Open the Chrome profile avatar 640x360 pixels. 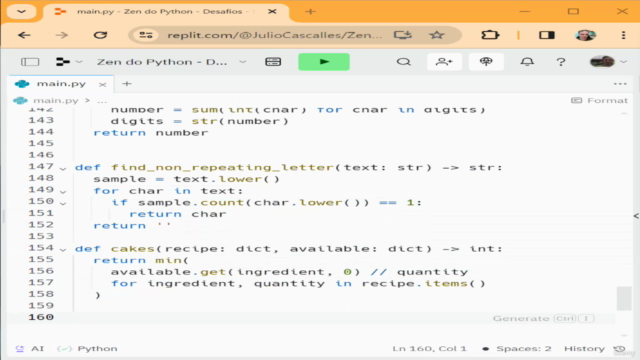click(x=585, y=35)
